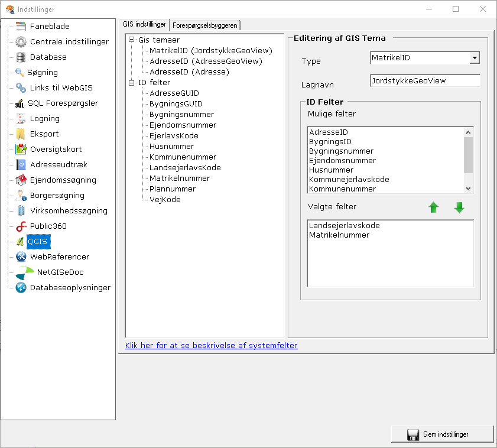This screenshot has height=448, width=497.
Task: Click Gem indstillinger button
Action: (x=442, y=434)
